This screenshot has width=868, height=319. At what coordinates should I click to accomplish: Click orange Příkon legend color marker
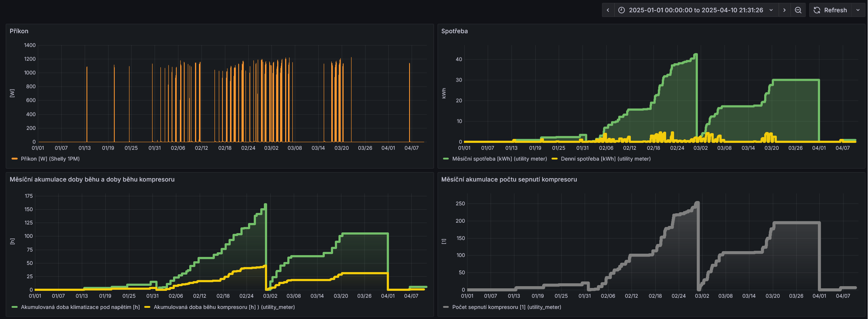(x=14, y=159)
